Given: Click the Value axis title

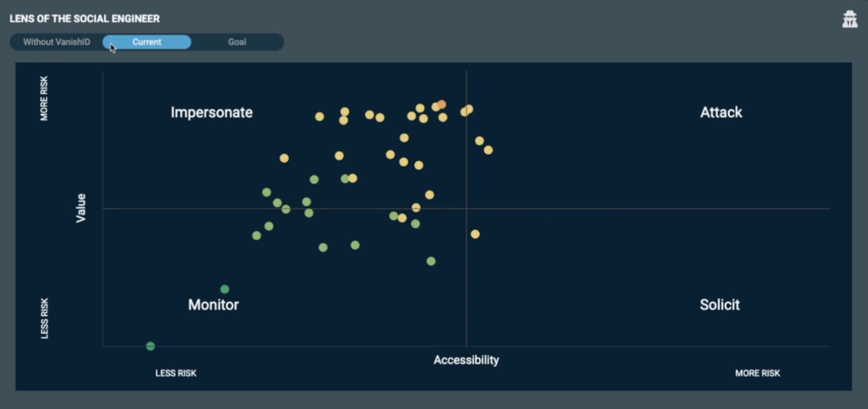Looking at the screenshot, I should tap(81, 208).
